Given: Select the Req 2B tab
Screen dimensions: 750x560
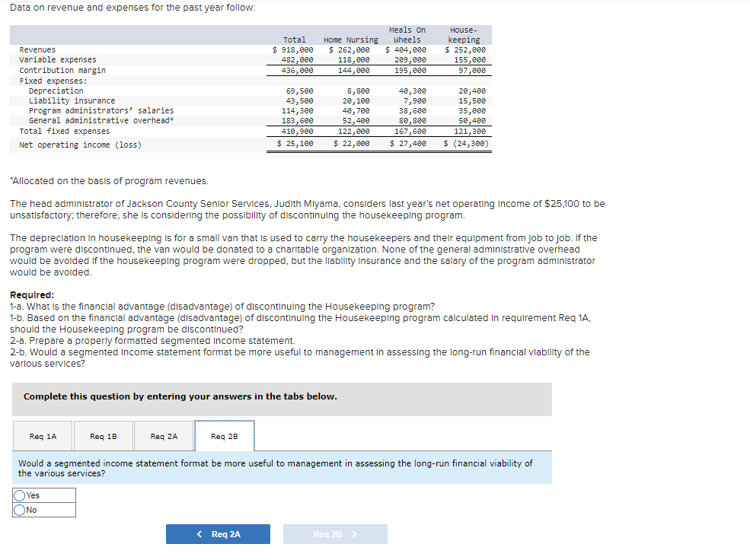Looking at the screenshot, I should click(225, 436).
